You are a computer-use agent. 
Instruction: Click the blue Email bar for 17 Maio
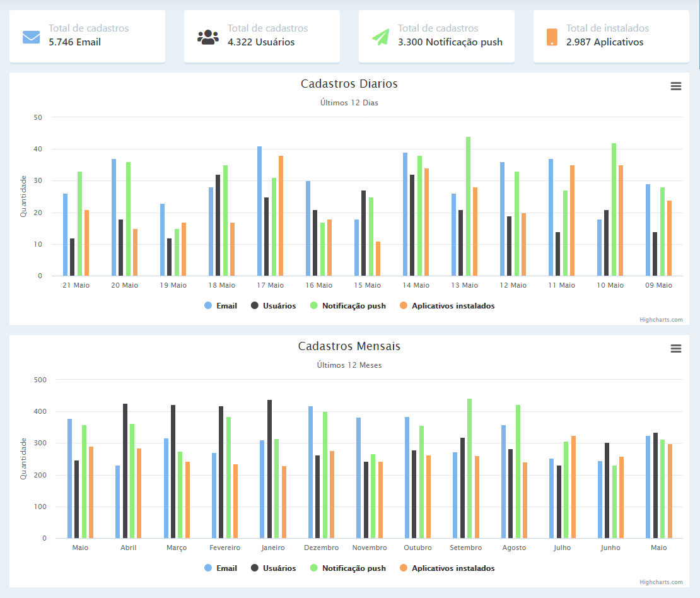(x=259, y=211)
